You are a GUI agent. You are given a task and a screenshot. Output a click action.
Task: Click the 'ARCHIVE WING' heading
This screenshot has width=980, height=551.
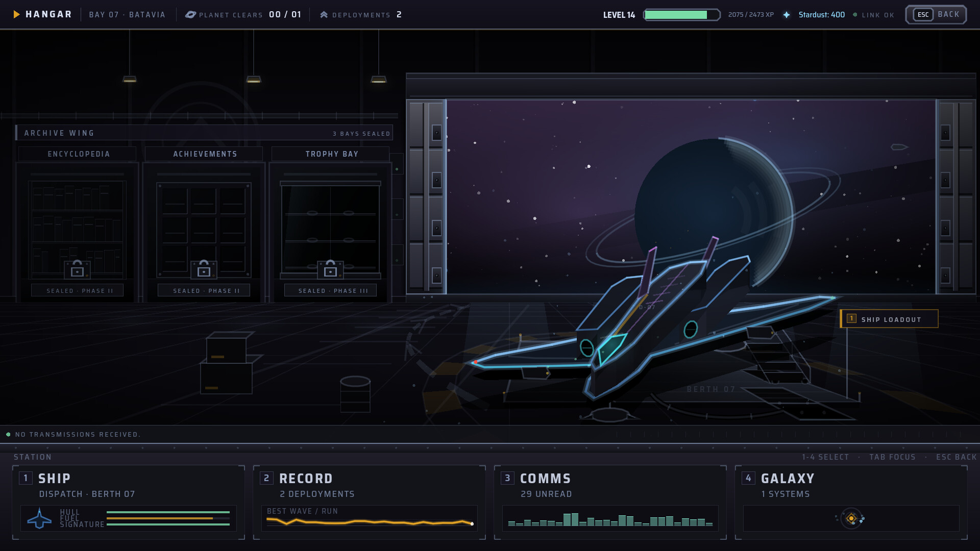59,133
